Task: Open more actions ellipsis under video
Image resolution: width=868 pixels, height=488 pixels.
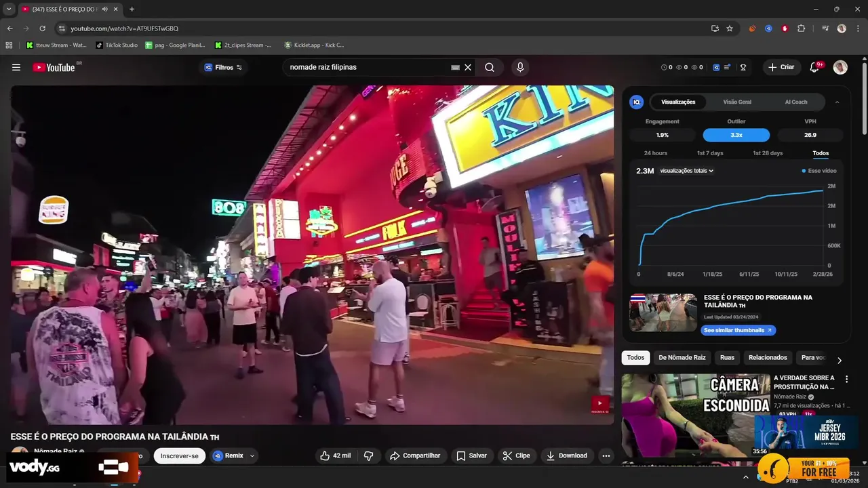Action: pyautogui.click(x=606, y=455)
